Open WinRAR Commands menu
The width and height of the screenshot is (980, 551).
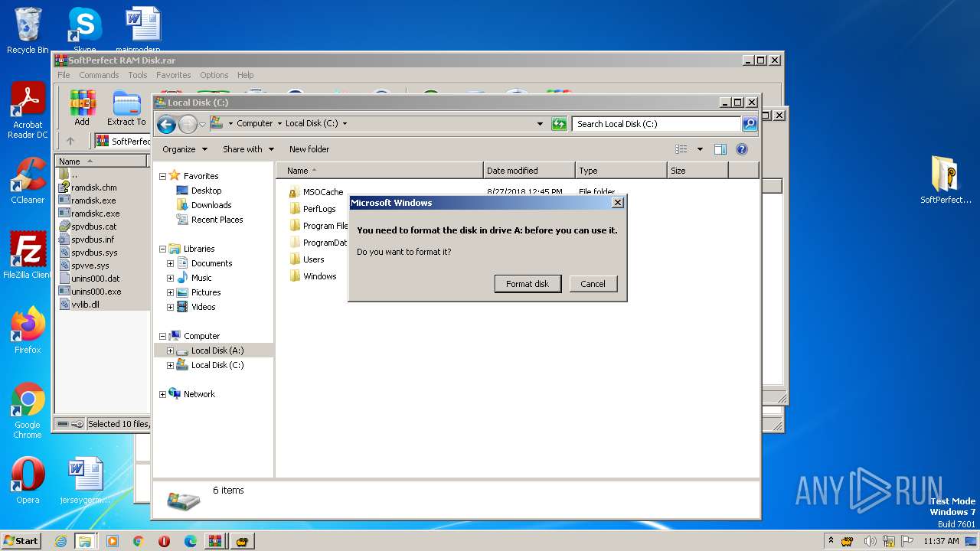point(99,75)
